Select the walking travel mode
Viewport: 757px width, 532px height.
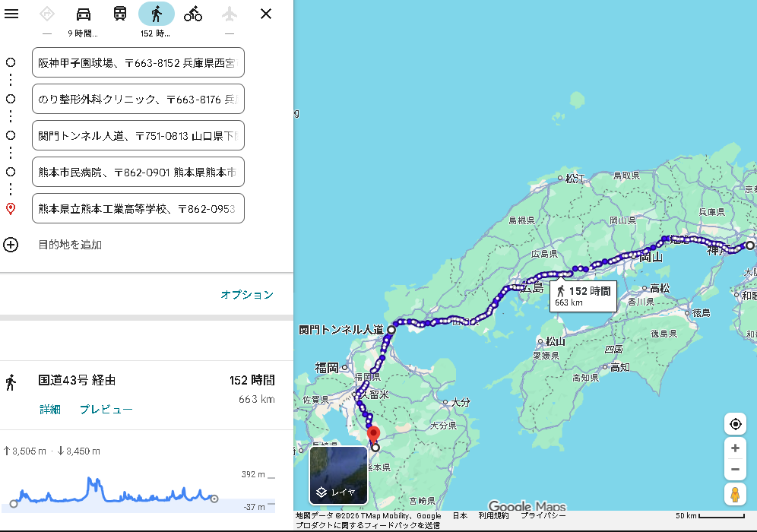(157, 14)
